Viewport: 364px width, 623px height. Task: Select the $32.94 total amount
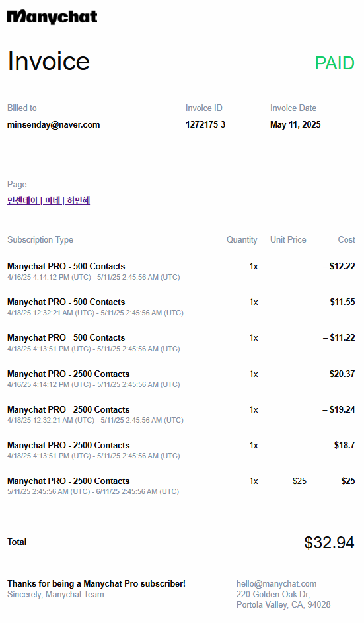point(329,542)
